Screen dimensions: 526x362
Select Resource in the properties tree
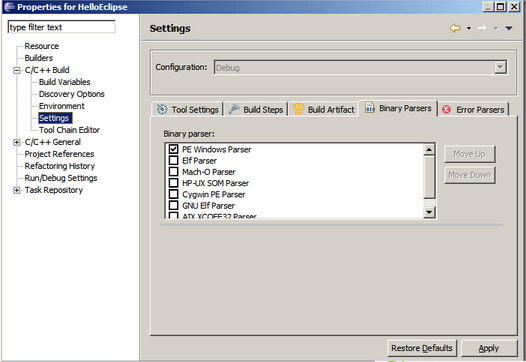coord(42,46)
